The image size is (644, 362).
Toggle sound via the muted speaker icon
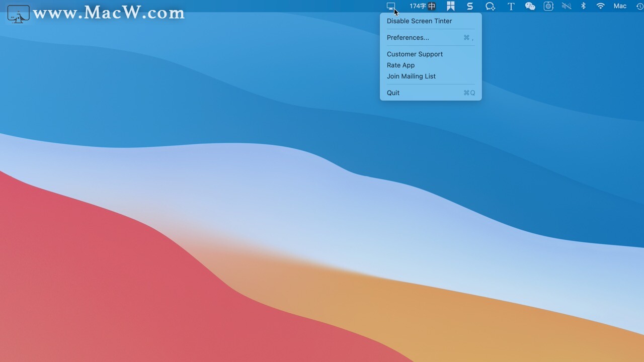pos(567,6)
